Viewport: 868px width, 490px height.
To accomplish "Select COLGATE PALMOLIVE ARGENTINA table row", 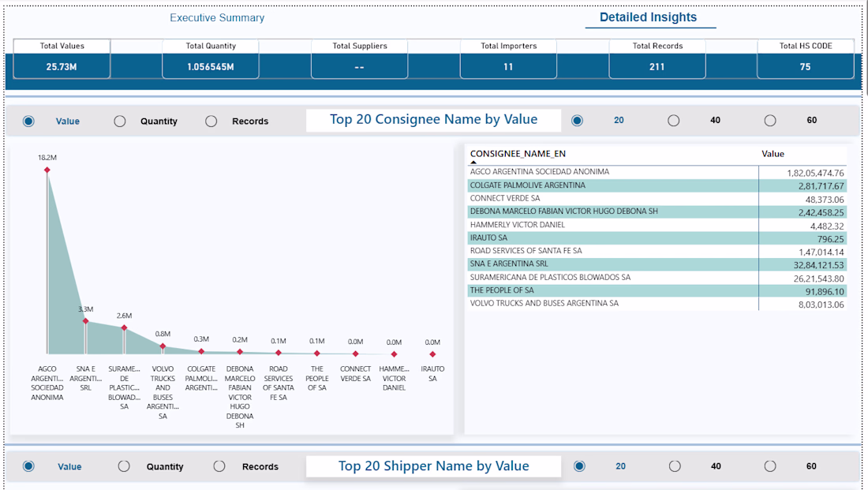I will click(657, 185).
